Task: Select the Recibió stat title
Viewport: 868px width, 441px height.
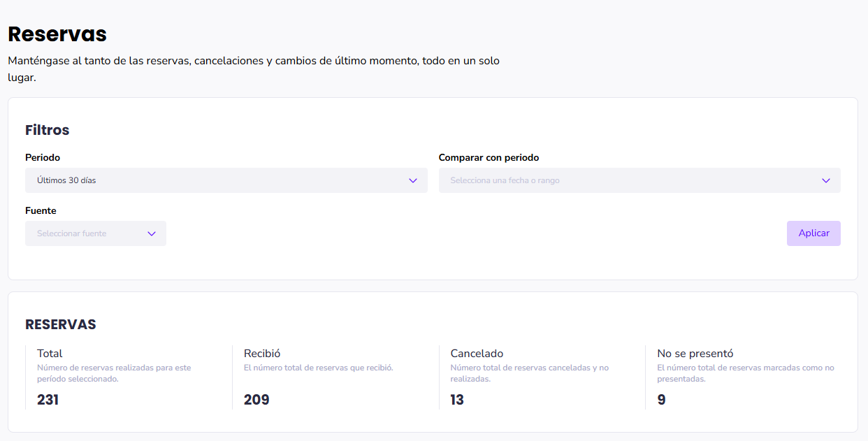Action: (262, 354)
